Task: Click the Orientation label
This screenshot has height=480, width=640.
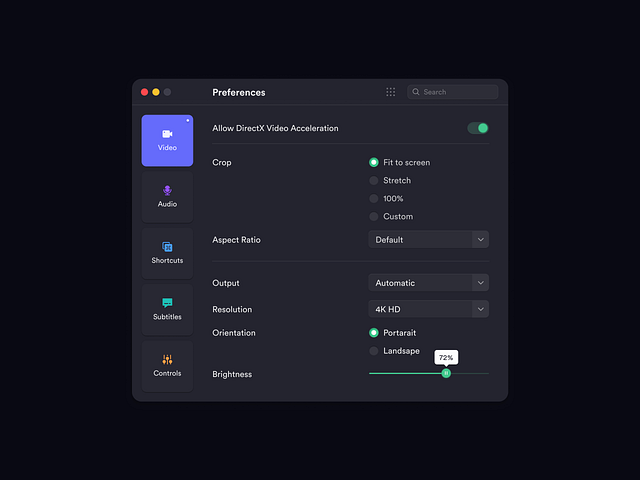Action: click(234, 333)
